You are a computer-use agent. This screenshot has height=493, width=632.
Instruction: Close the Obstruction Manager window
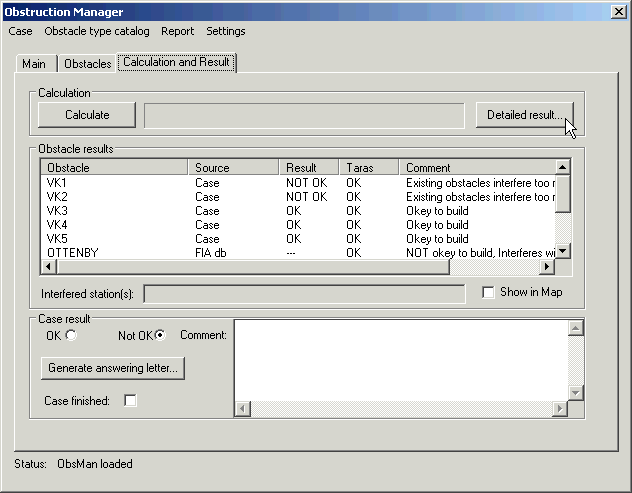click(618, 12)
